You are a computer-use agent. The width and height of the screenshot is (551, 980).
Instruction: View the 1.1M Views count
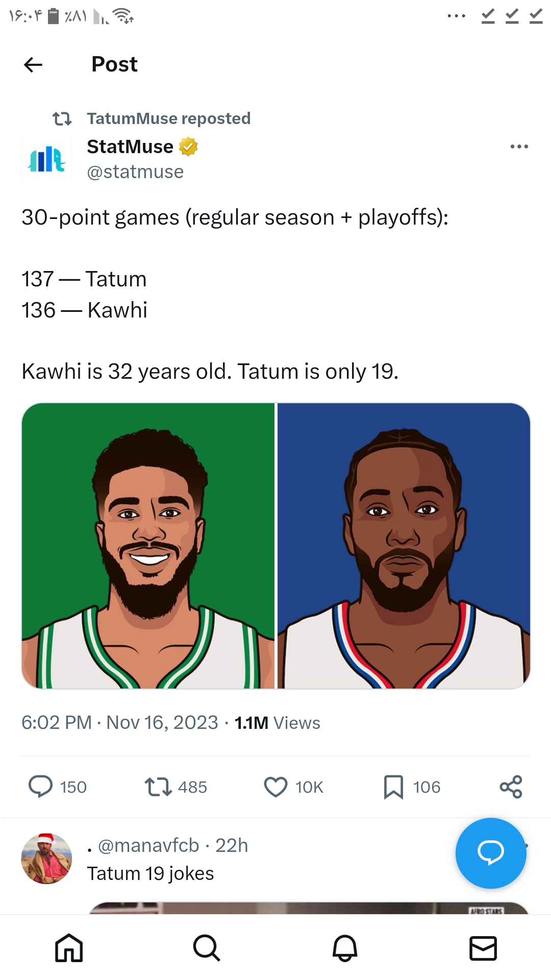tap(277, 723)
